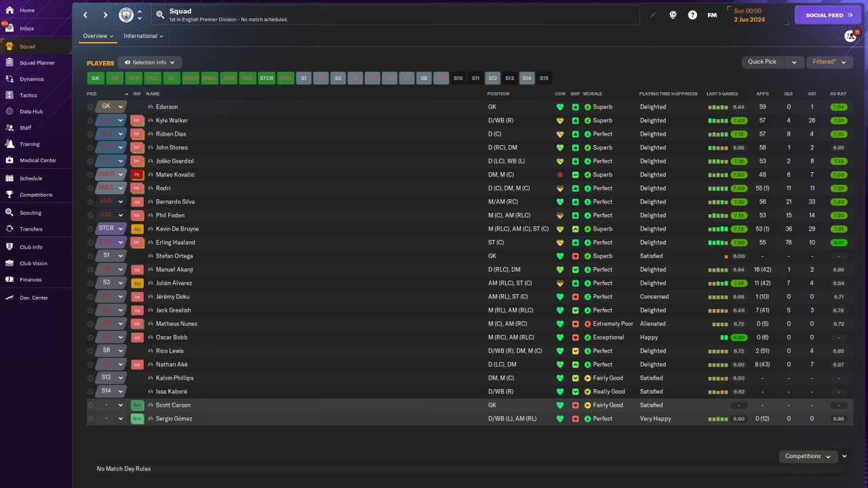
Task: Open the world globe icon
Action: tap(673, 15)
